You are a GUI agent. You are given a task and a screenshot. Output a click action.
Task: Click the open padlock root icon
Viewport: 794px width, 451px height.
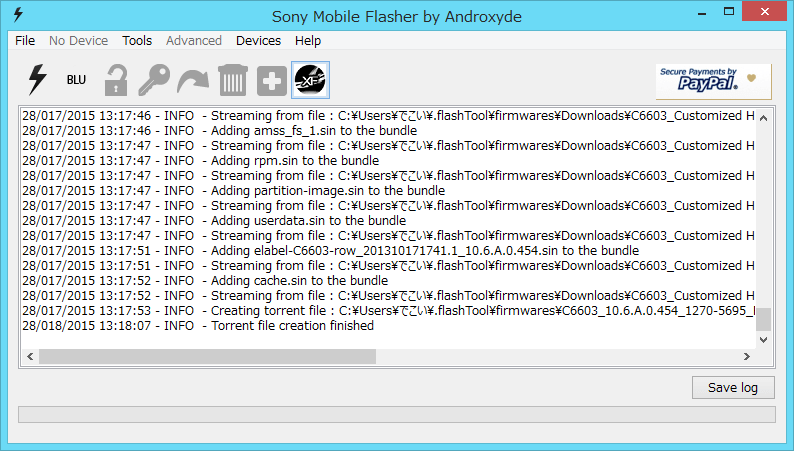[x=116, y=80]
